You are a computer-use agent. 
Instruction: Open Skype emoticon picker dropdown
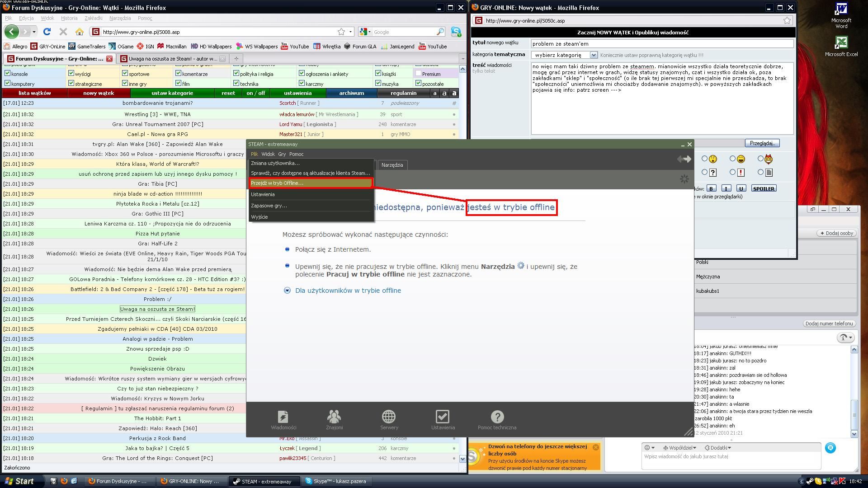(649, 448)
